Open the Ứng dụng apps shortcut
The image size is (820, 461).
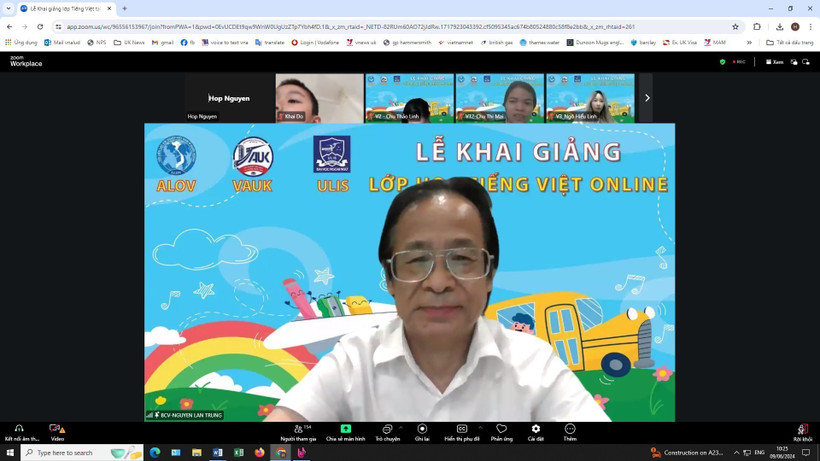[x=21, y=42]
